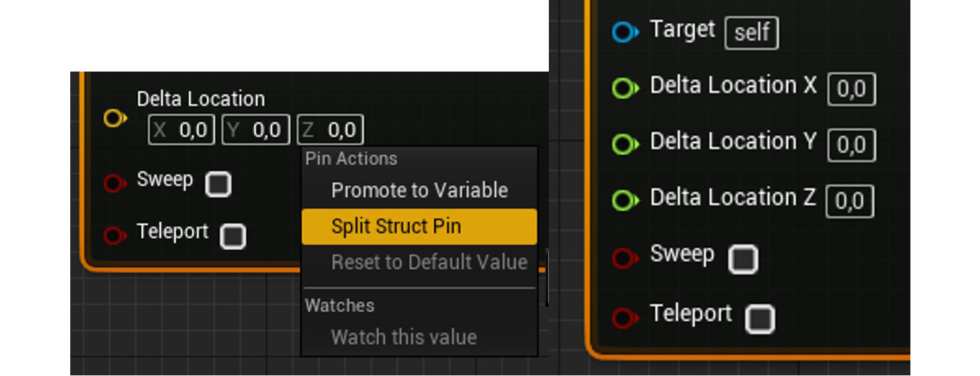Toggle the Teleport checkbox on right node

760,318
